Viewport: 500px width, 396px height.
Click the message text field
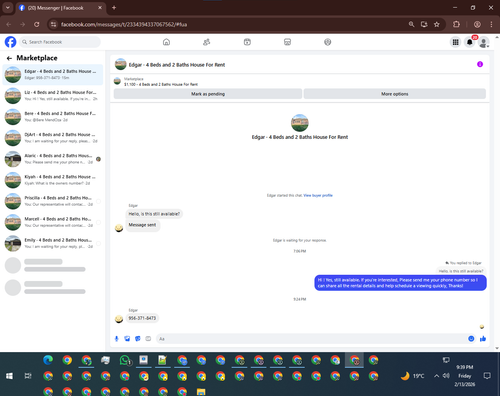[x=312, y=339]
